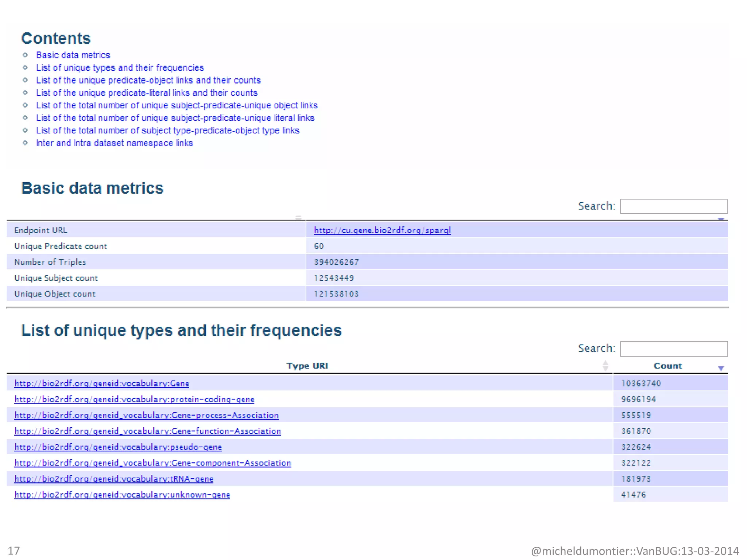The width and height of the screenshot is (747, 560).
Task: Click the Count column header
Action: [667, 366]
